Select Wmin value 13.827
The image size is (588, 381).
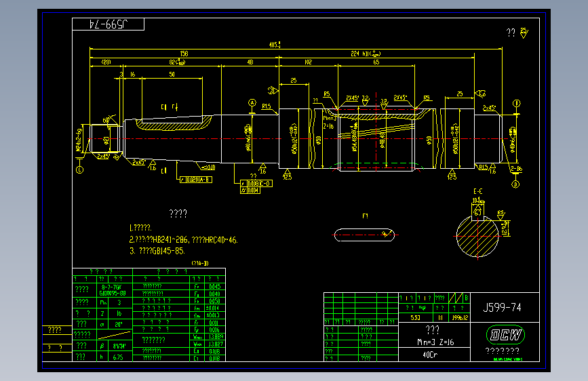pos(216,344)
